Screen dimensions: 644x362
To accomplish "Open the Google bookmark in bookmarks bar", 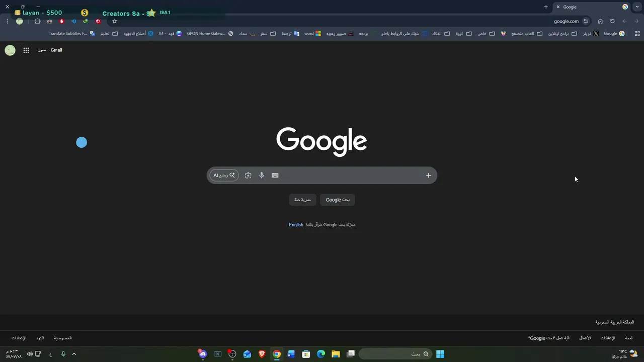I will [614, 34].
